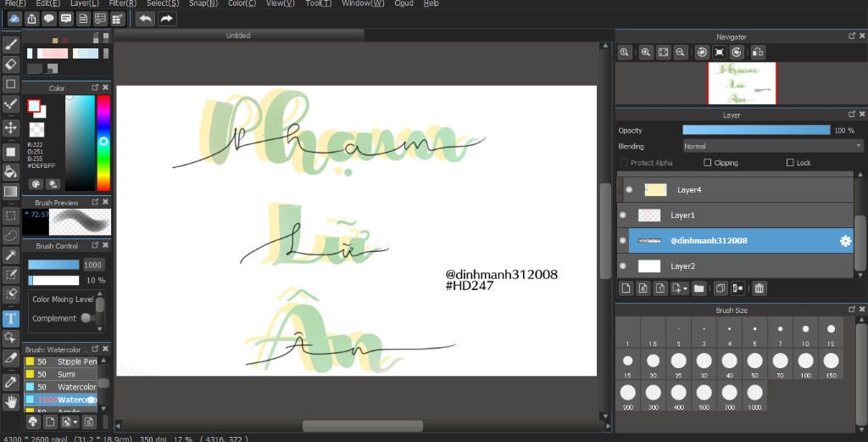The width and height of the screenshot is (868, 442).
Task: Select the Eyedropper tool
Action: pos(10,382)
